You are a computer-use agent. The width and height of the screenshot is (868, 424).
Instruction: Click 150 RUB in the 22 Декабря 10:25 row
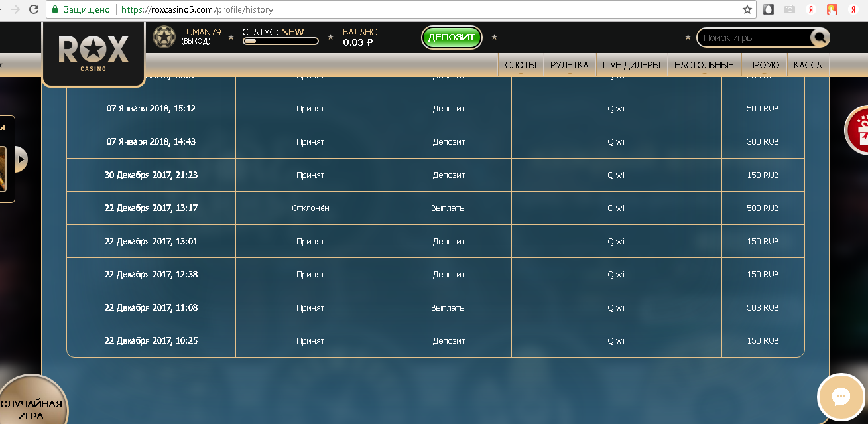pos(763,340)
